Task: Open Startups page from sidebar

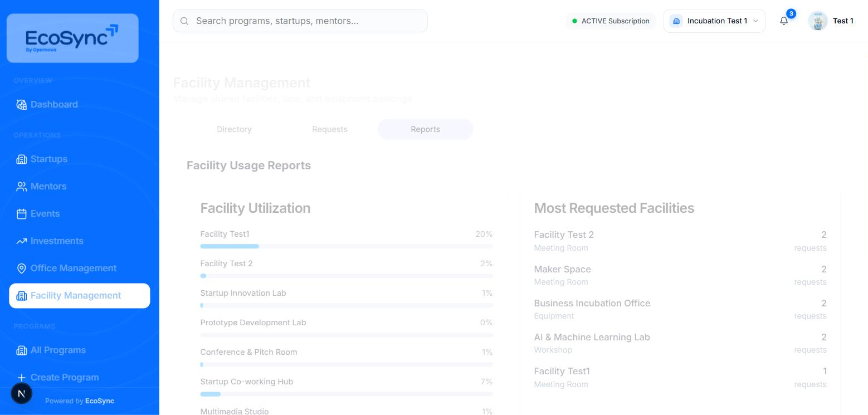Action: 80,159
